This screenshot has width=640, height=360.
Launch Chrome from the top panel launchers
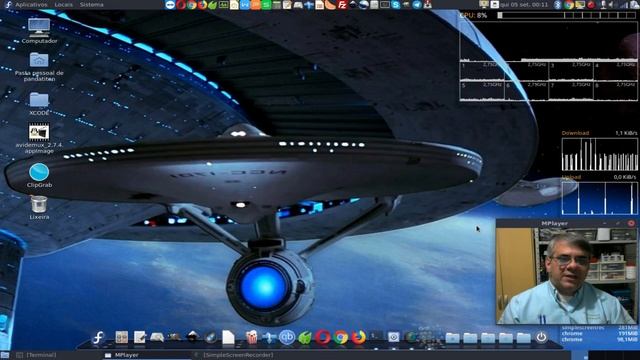(x=191, y=4)
